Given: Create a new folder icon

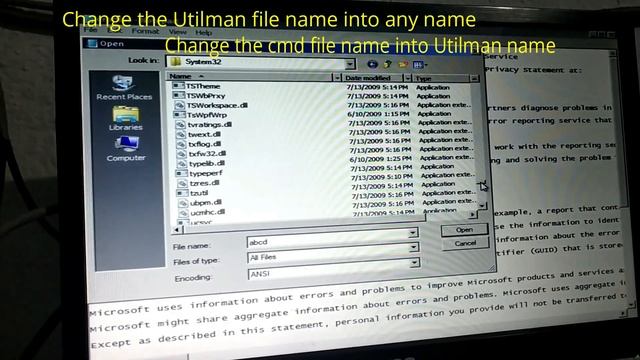Looking at the screenshot, I should 403,64.
